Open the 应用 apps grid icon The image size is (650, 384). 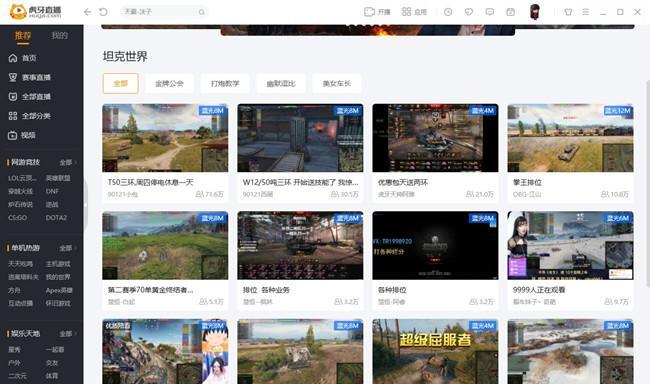click(406, 12)
